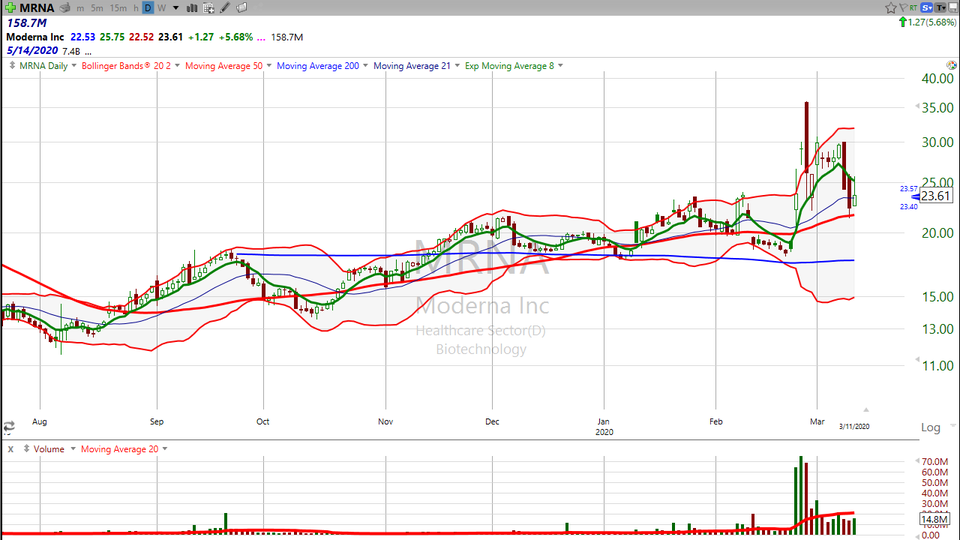Click the window maximize icon at top right
This screenshot has height=540, width=960.
953,8
